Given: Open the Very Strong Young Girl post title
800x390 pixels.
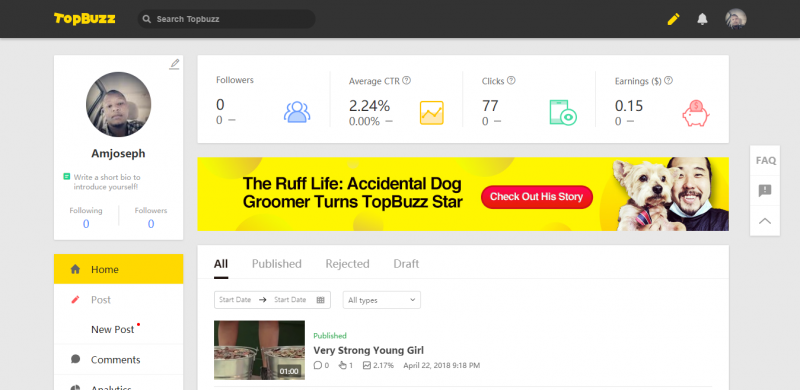Looking at the screenshot, I should (x=368, y=350).
